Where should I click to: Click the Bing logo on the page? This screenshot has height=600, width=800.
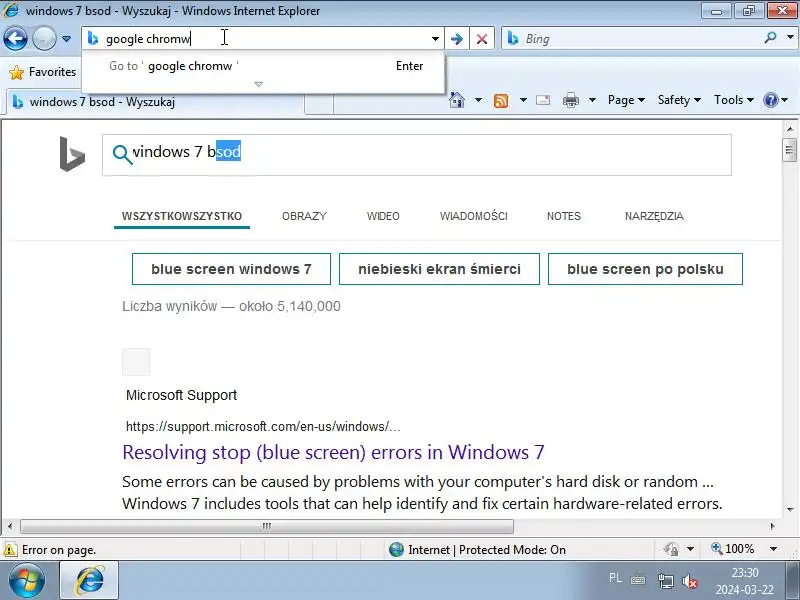72,154
